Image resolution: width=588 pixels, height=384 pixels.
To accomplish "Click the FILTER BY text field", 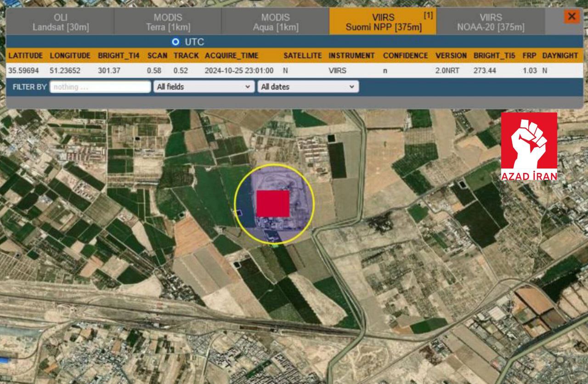I will 100,86.
